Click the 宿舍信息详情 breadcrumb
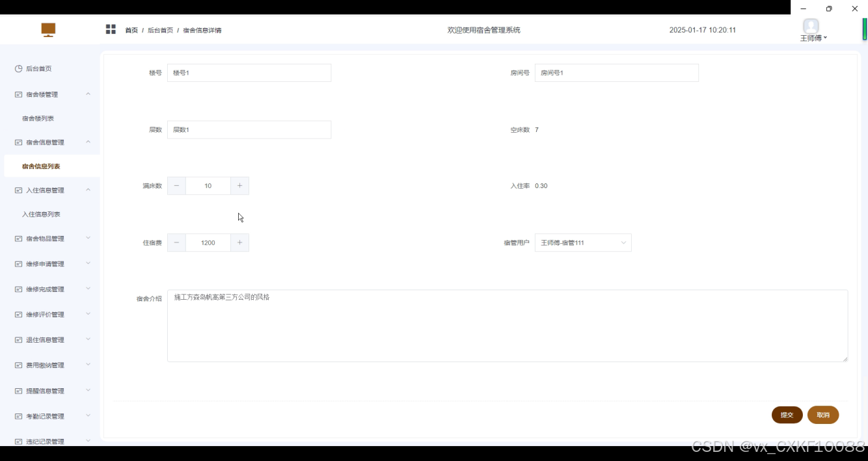The width and height of the screenshot is (868, 461). pos(202,30)
